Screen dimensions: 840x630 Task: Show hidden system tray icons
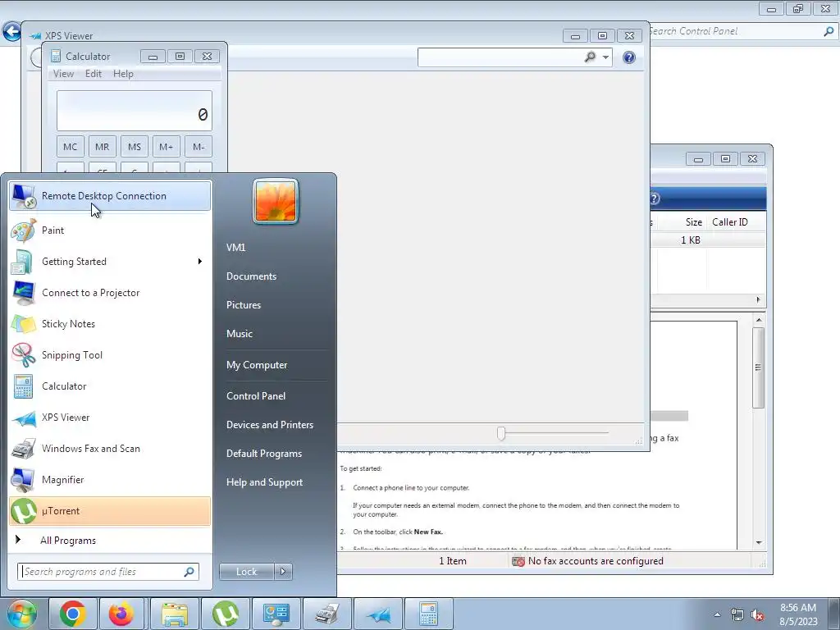click(x=717, y=615)
